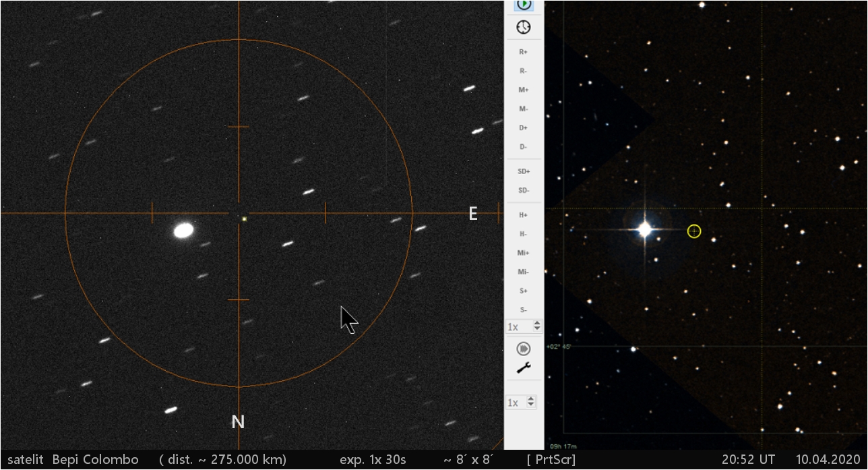Click the green play button in the toolbar
The height and width of the screenshot is (470, 868).
pos(524,5)
